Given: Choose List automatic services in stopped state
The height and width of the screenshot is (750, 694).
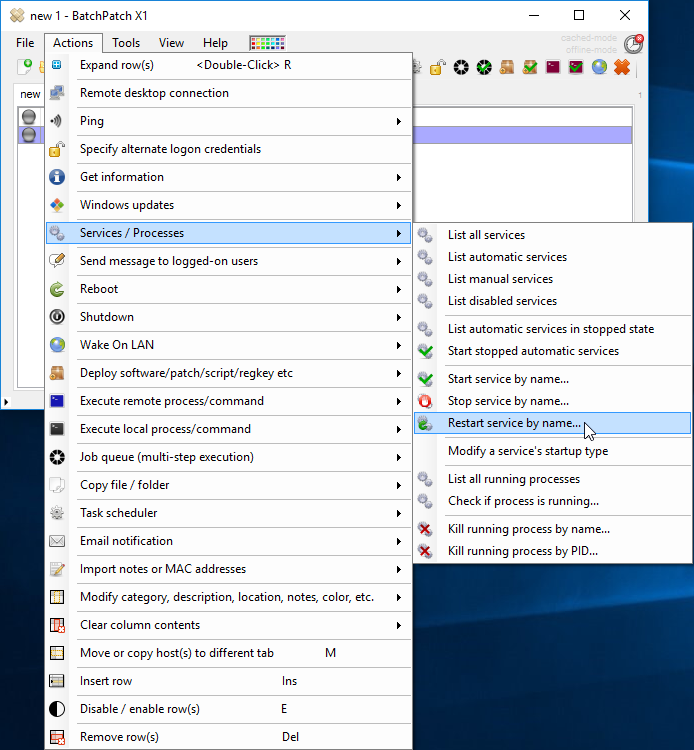Looking at the screenshot, I should pos(552,329).
